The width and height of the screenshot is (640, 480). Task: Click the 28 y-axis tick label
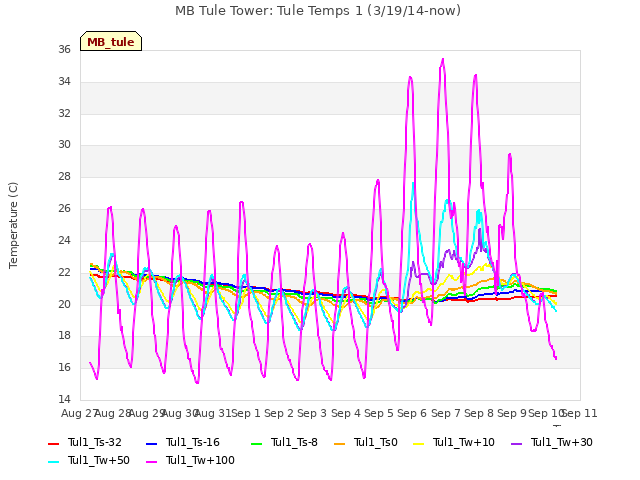tap(64, 177)
